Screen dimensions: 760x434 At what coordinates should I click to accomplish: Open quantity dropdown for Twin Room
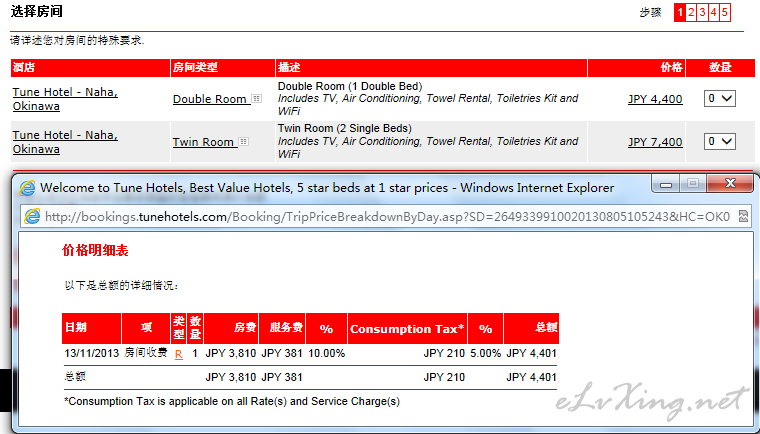(720, 142)
